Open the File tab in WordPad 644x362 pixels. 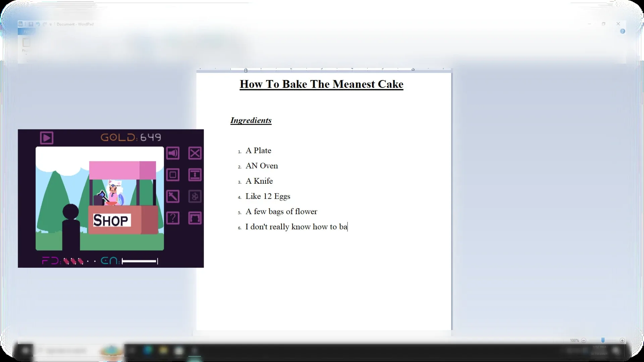point(26,32)
